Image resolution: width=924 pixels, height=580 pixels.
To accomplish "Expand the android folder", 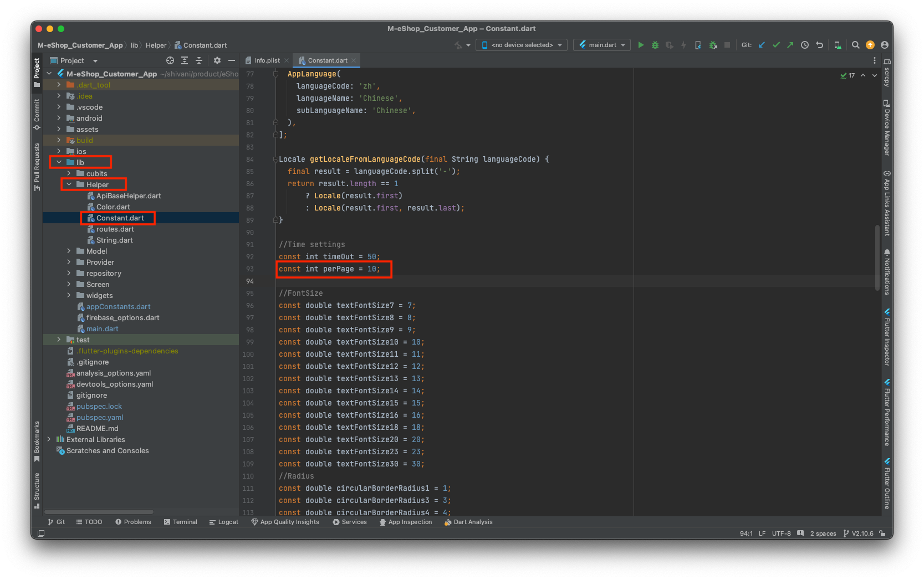I will tap(59, 118).
